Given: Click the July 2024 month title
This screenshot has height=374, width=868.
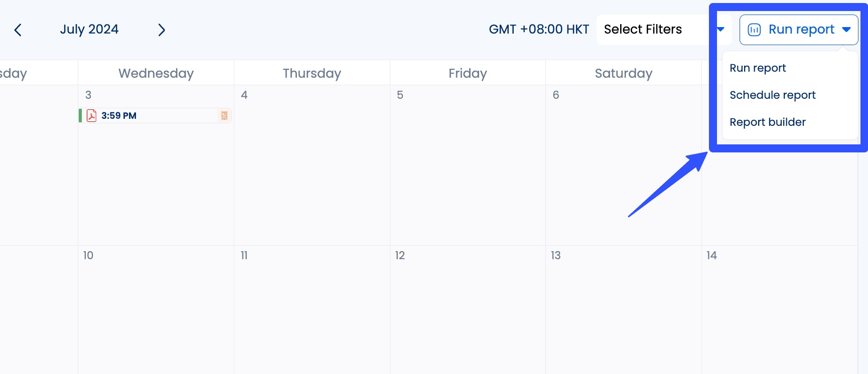Looking at the screenshot, I should click(x=89, y=29).
